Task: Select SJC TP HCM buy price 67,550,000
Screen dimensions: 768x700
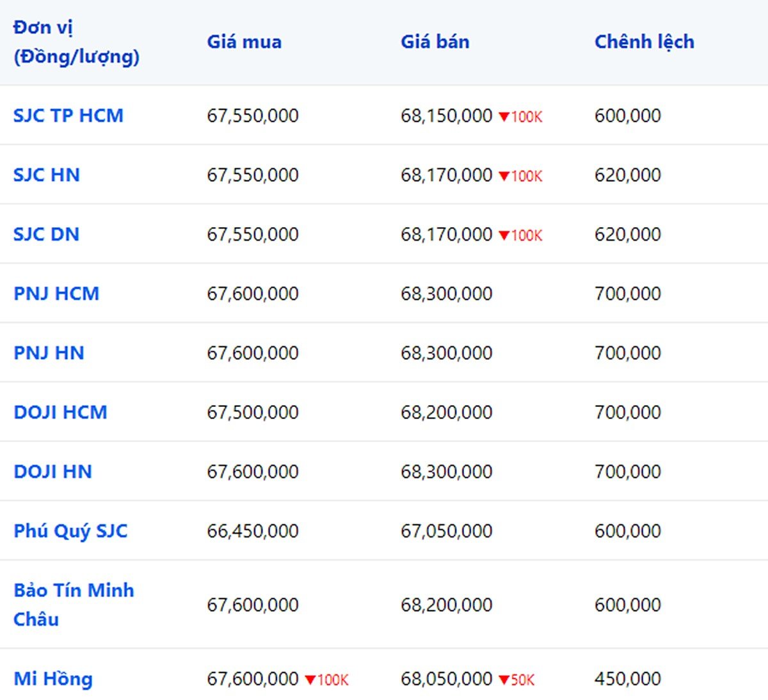Action: coord(253,116)
